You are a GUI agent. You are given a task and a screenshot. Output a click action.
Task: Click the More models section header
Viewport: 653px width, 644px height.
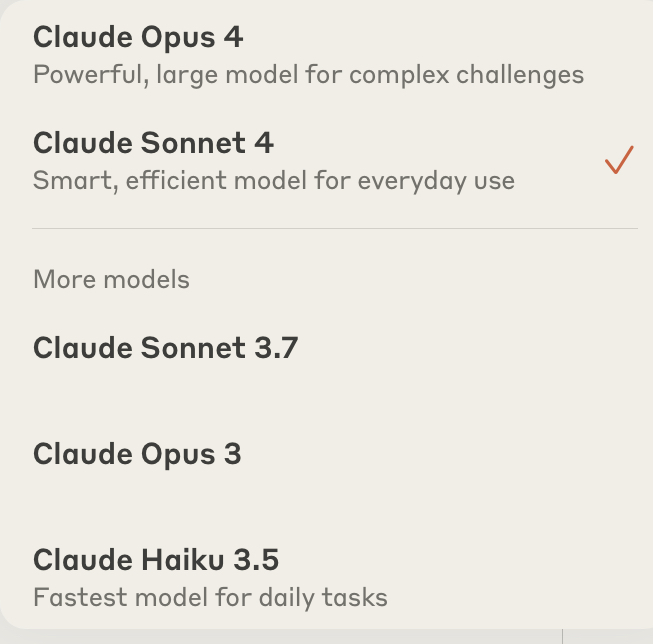[111, 279]
